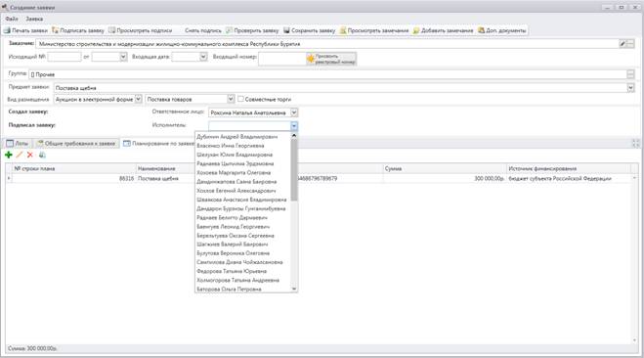The image size is (644, 358).
Task: Click the Входящий номер input field
Action: click(282, 59)
